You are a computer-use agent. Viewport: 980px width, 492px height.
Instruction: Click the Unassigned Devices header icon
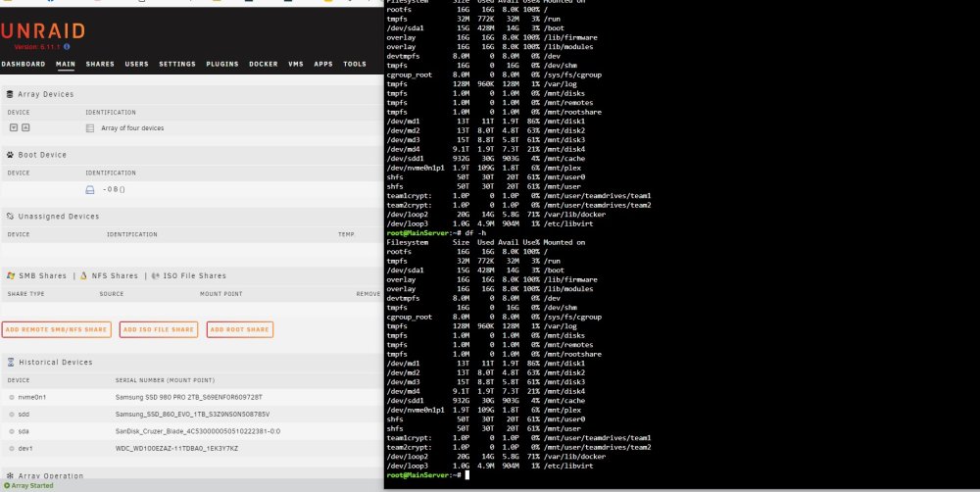click(x=10, y=217)
